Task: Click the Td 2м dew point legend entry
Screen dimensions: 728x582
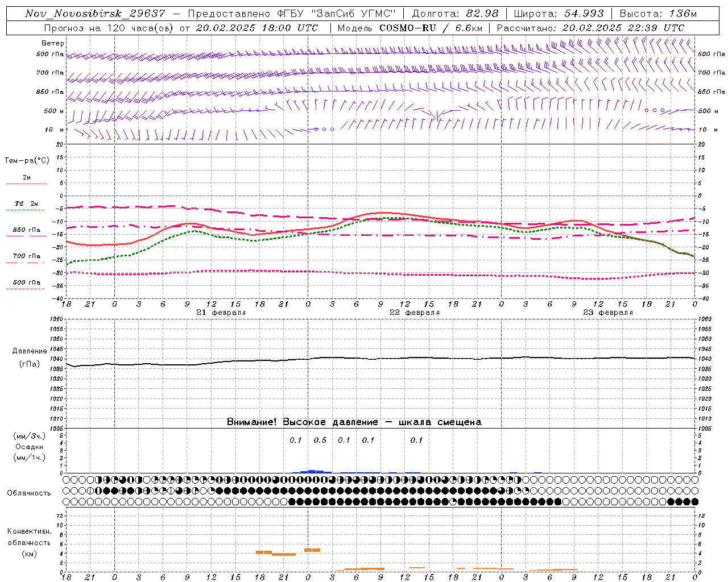Action: pyautogui.click(x=27, y=203)
